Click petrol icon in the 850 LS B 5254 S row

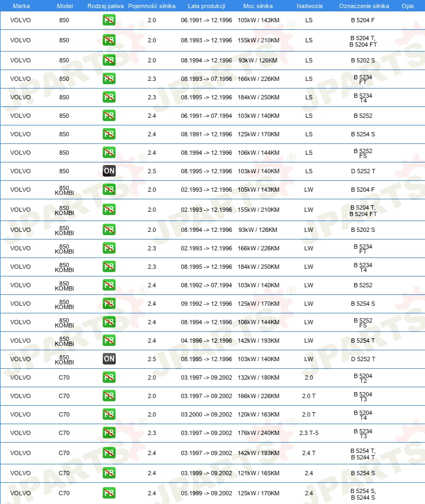click(109, 134)
